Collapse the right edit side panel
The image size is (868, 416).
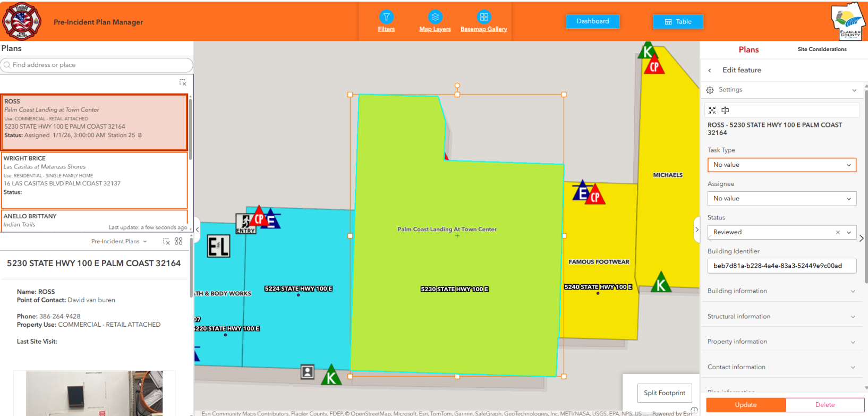pyautogui.click(x=697, y=230)
